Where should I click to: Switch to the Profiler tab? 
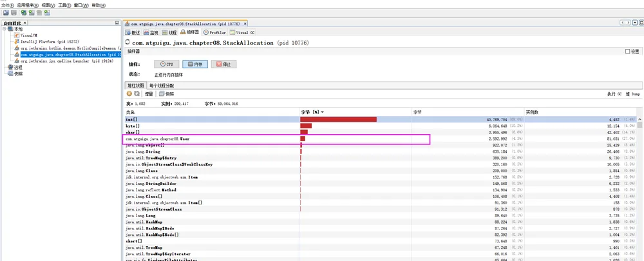click(x=214, y=32)
